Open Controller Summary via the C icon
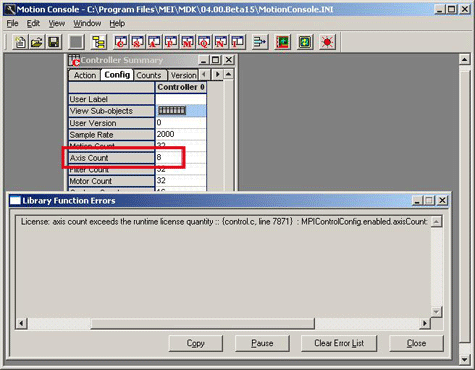 [x=121, y=42]
